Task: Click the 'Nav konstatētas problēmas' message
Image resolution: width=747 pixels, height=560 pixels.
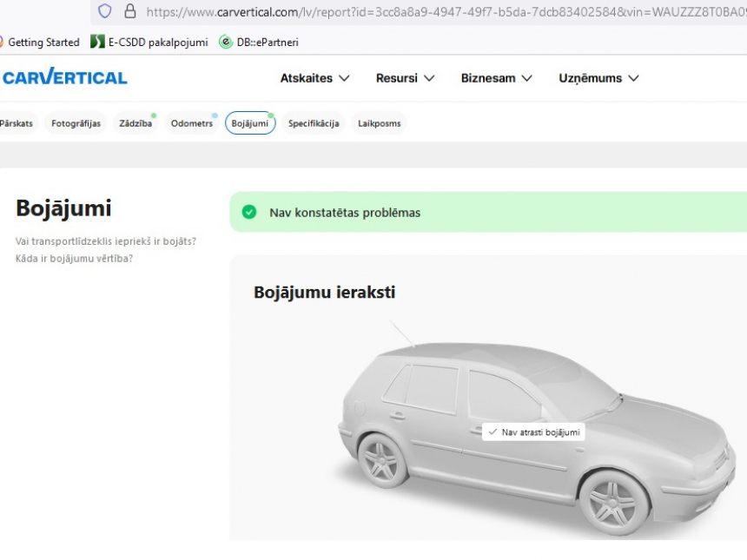Action: coord(345,213)
